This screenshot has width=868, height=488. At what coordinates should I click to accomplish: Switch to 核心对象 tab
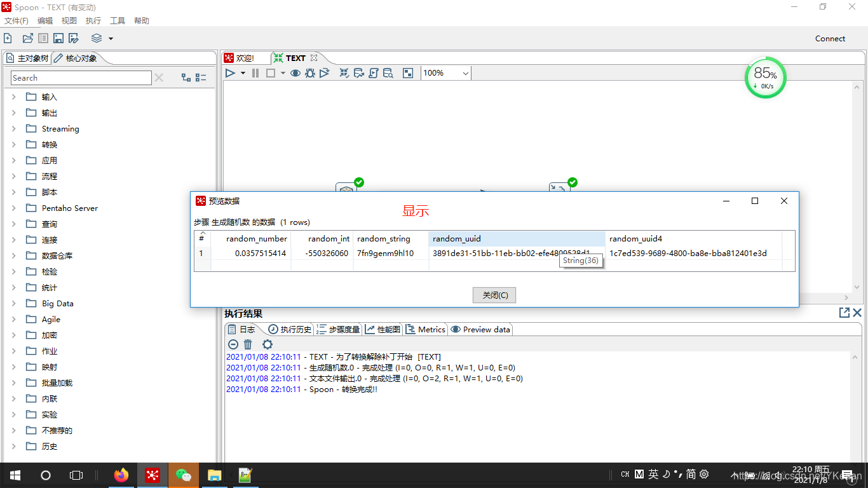pyautogui.click(x=76, y=58)
